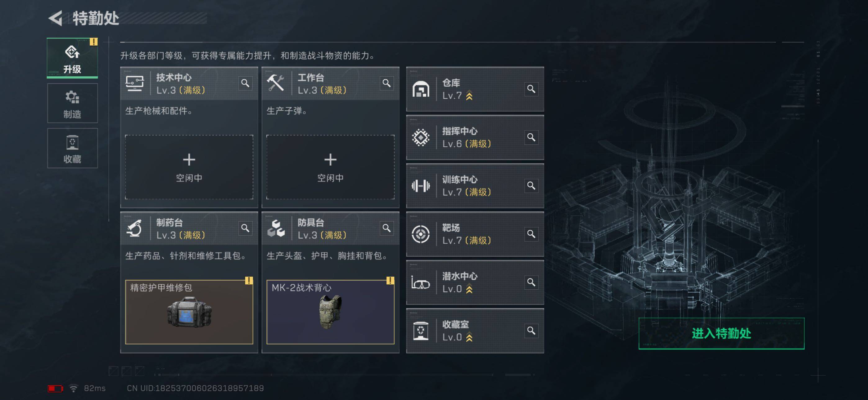Upgrade 潜水中心 via yellow chevron arrows
The image size is (868, 400).
(469, 289)
